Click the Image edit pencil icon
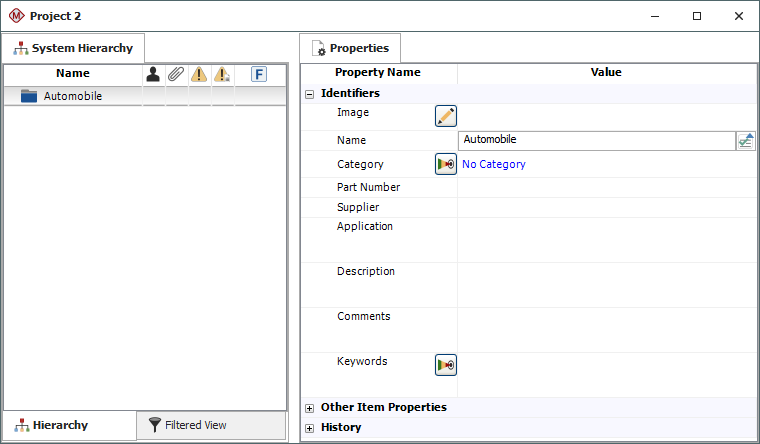The width and height of the screenshot is (760, 444). click(x=446, y=116)
